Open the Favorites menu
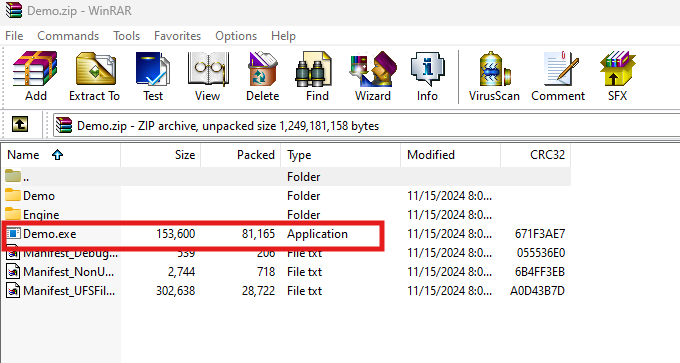 (177, 36)
